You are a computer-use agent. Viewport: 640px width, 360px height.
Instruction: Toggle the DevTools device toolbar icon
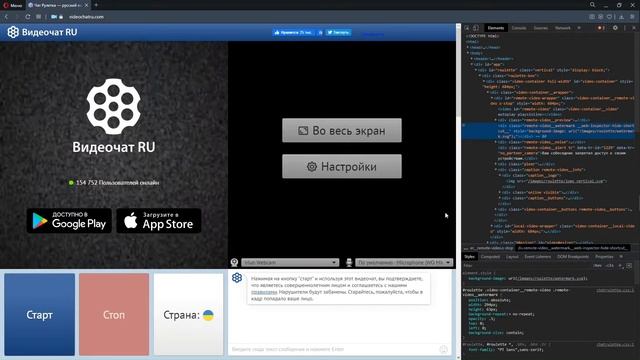(476, 28)
